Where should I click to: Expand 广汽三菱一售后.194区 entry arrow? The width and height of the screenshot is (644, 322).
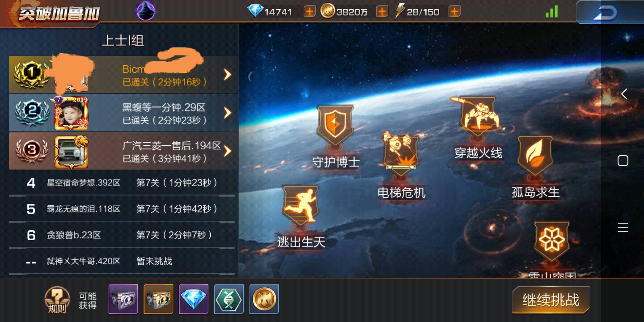point(228,151)
